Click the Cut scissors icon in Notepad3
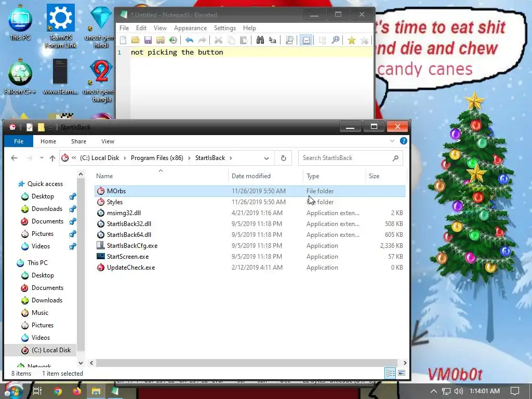This screenshot has height=399, width=532. click(x=218, y=40)
